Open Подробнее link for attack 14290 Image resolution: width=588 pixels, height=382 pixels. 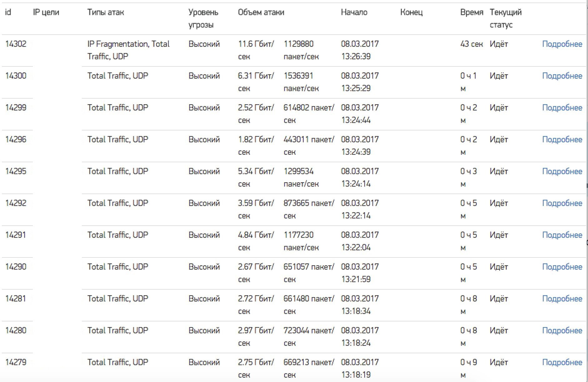click(x=562, y=267)
